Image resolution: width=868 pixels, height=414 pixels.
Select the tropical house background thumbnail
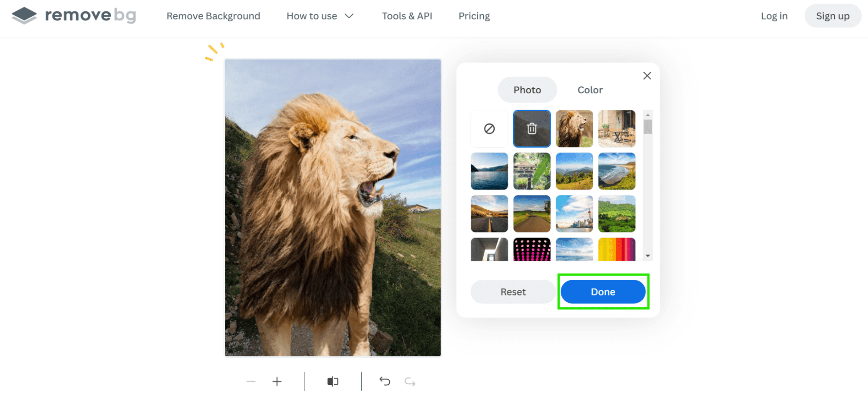pos(532,171)
